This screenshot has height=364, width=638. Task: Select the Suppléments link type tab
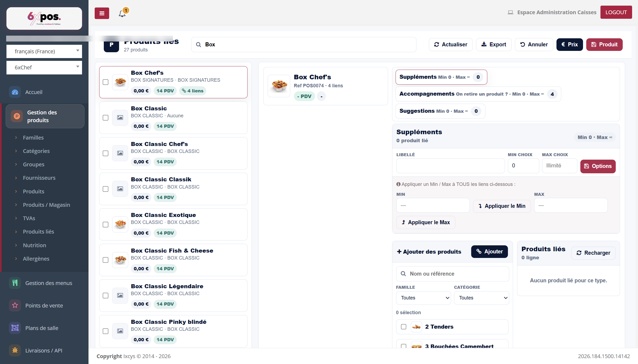(441, 77)
